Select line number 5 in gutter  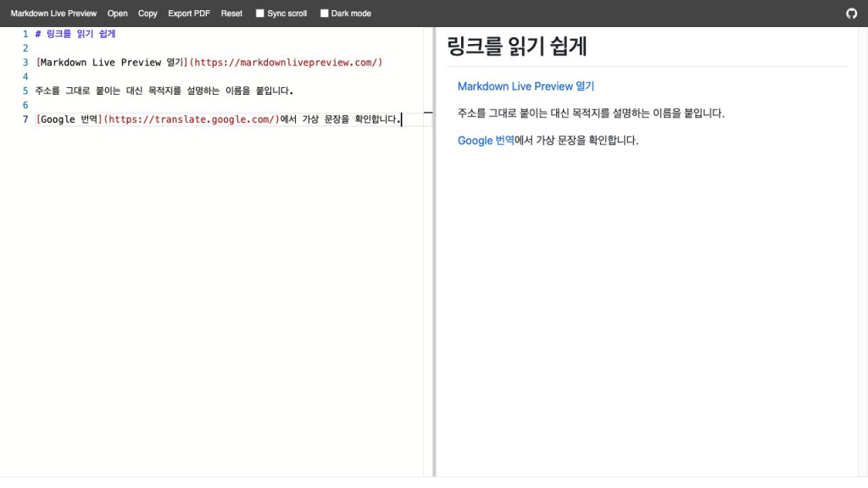click(x=25, y=91)
